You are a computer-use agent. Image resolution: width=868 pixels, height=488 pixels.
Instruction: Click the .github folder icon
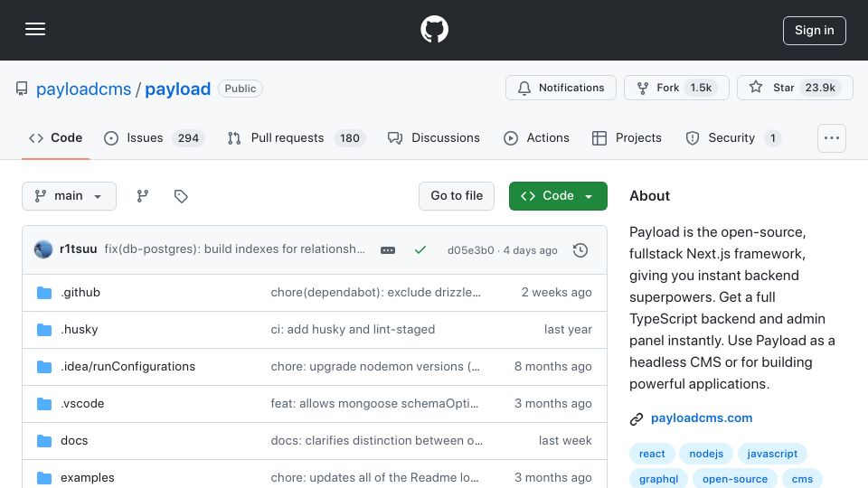[44, 292]
